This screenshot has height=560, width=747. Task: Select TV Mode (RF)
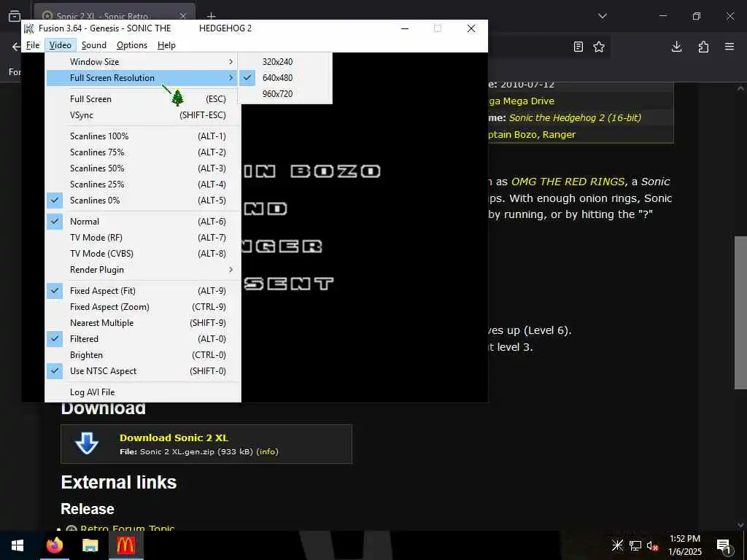143,238
